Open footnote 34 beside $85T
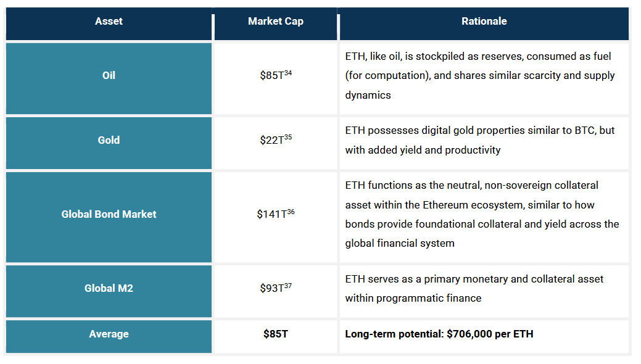641x364 pixels. coord(288,73)
